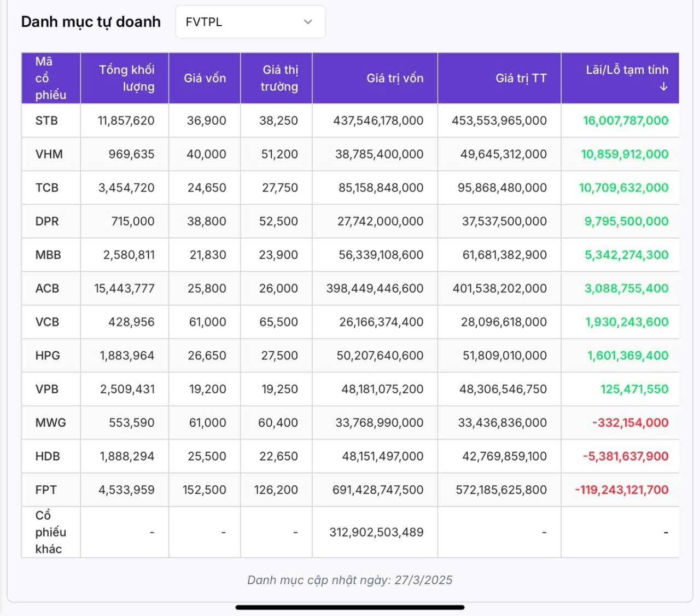Image resolution: width=700 pixels, height=616 pixels.
Task: Click FPT's loss value -119,243,121,700
Action: click(621, 490)
